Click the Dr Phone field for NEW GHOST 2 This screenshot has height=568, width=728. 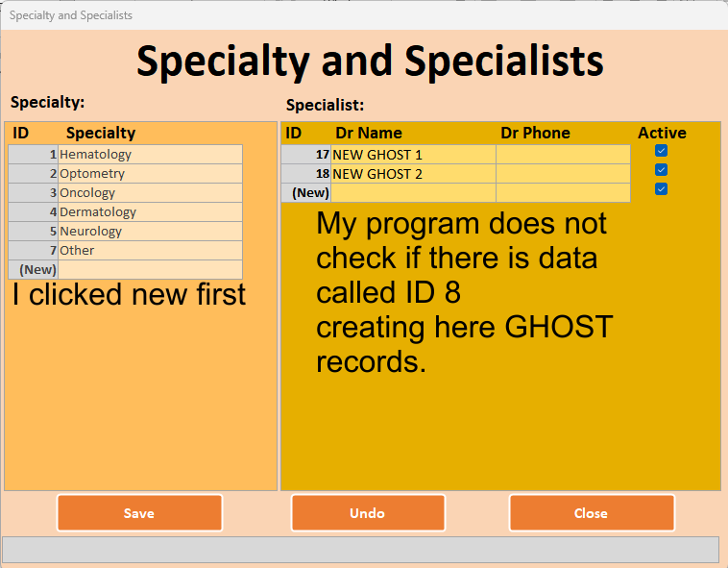(563, 174)
